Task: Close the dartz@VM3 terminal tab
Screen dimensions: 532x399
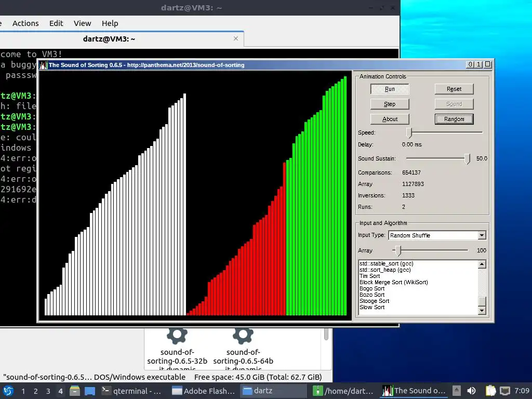Action: click(x=236, y=38)
